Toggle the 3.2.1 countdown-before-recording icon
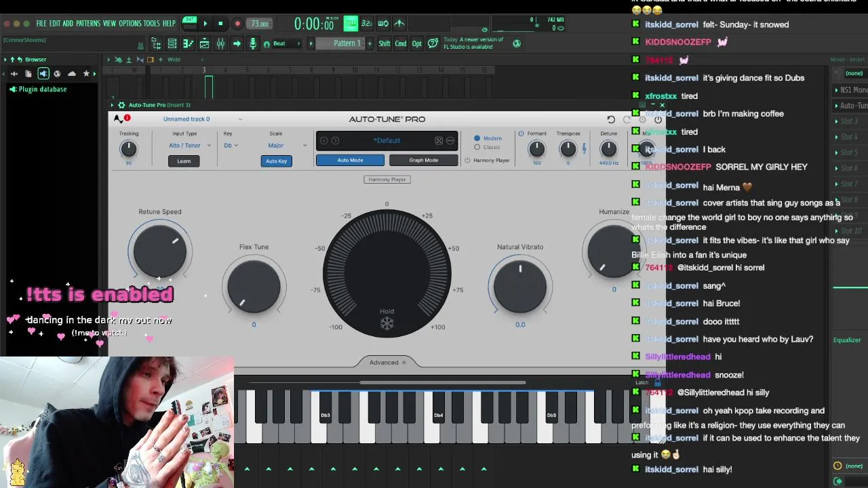The width and height of the screenshot is (868, 488). (x=367, y=24)
